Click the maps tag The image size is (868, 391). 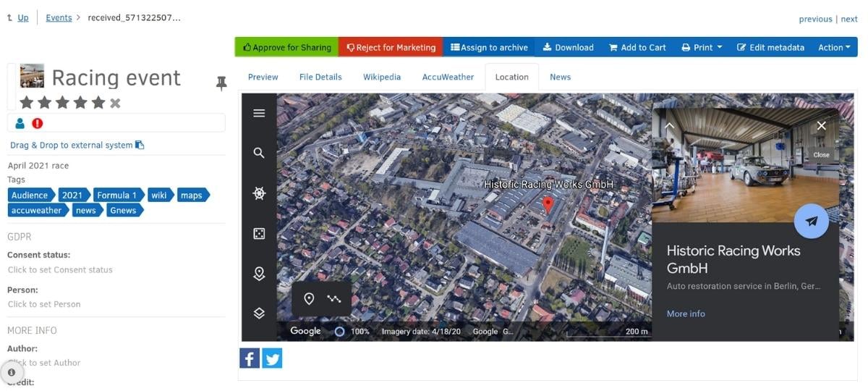pyautogui.click(x=192, y=195)
